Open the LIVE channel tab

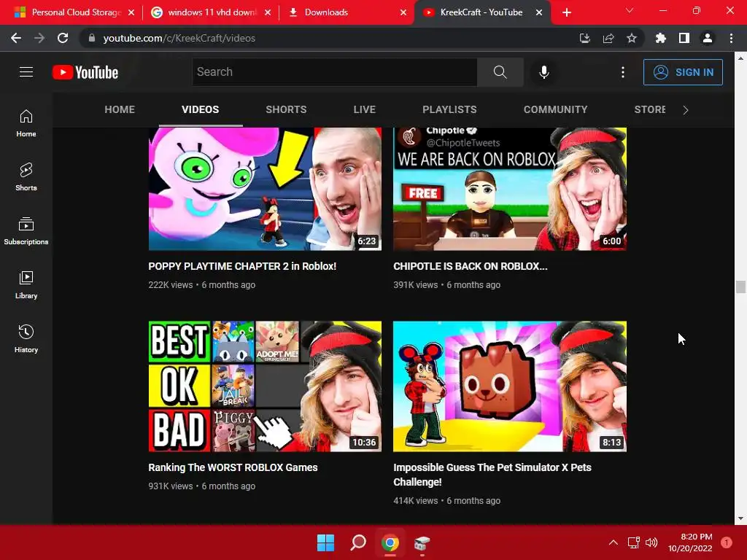pyautogui.click(x=365, y=109)
